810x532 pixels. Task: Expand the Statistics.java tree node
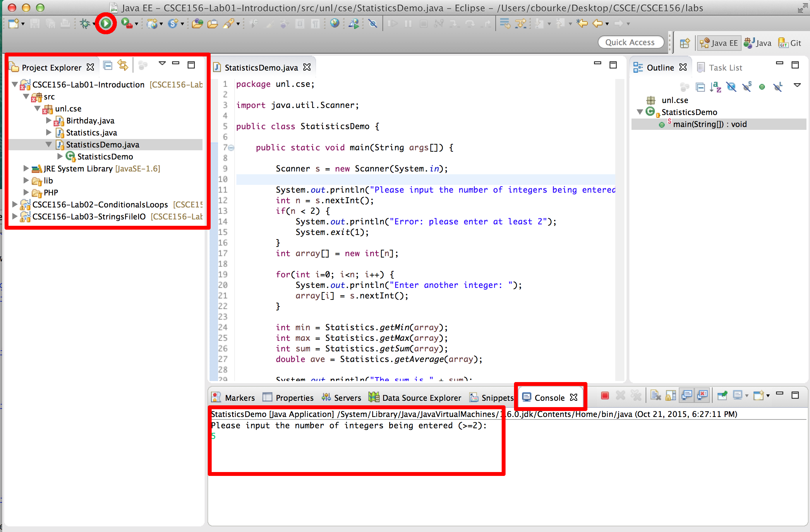49,133
